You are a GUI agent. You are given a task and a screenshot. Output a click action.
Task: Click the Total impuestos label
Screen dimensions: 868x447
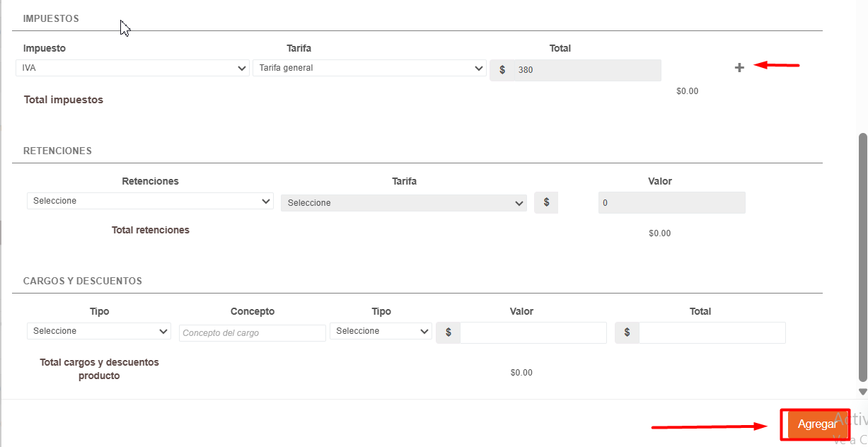[x=64, y=100]
